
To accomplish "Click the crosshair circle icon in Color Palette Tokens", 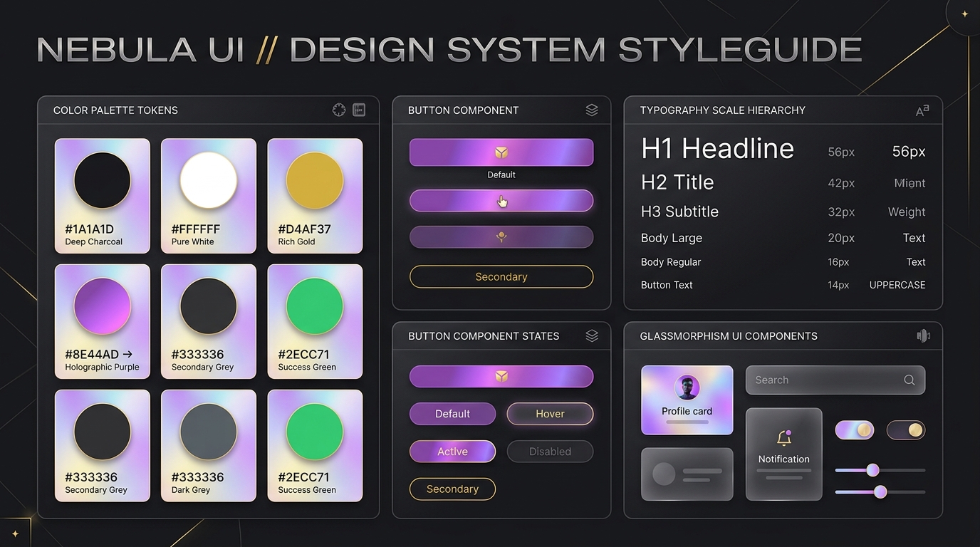I will click(339, 110).
